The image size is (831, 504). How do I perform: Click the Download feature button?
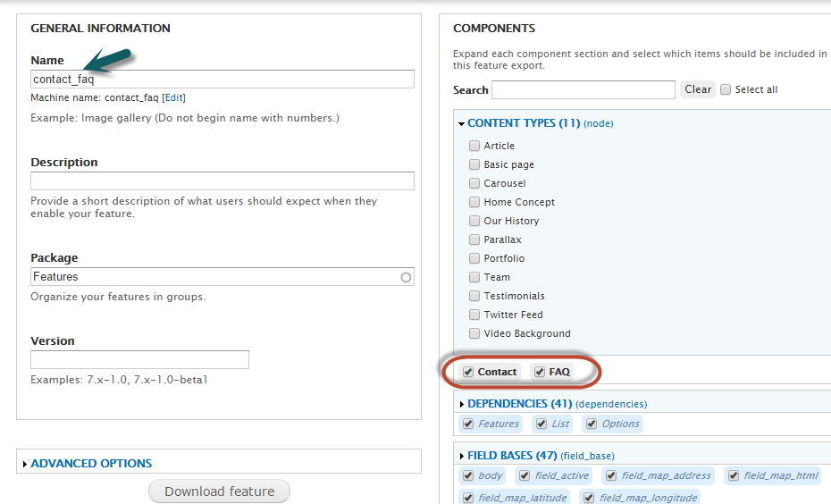tap(219, 491)
